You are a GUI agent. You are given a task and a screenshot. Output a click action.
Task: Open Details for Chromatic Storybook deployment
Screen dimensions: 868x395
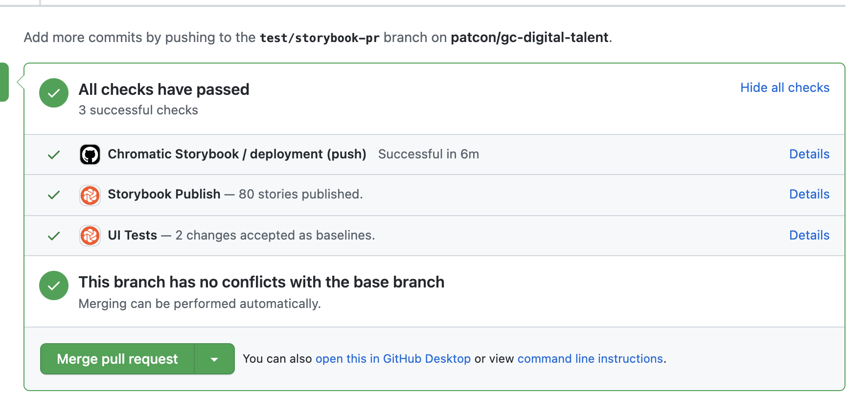click(809, 154)
